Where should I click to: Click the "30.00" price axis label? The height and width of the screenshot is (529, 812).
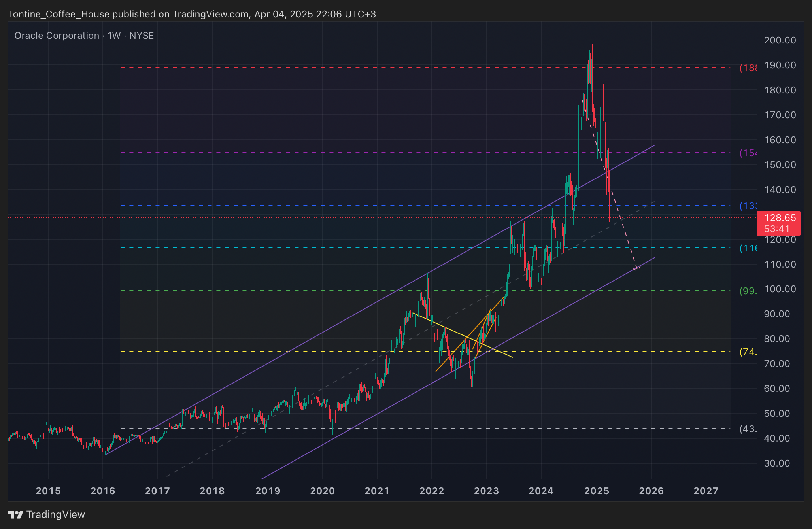[x=777, y=463]
